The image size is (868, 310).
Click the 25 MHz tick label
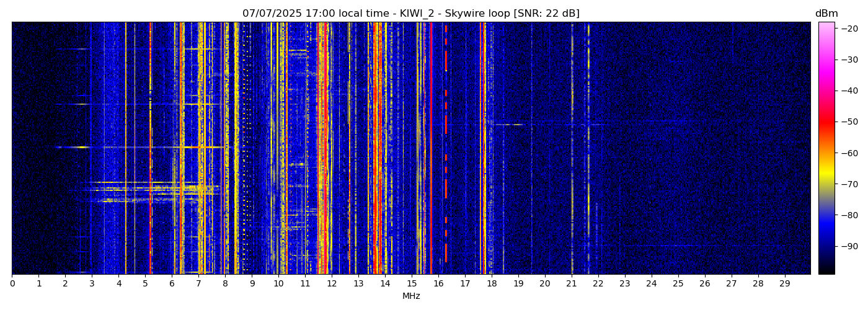click(x=678, y=284)
